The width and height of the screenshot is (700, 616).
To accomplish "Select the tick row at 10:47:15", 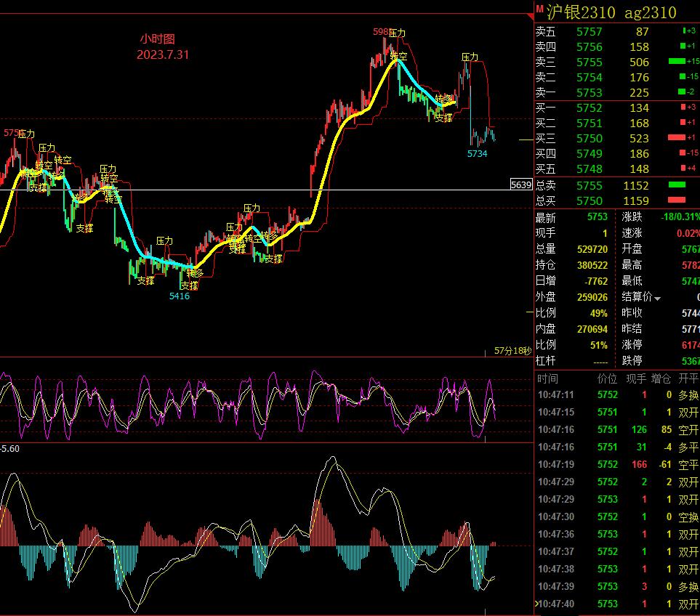I will click(617, 412).
